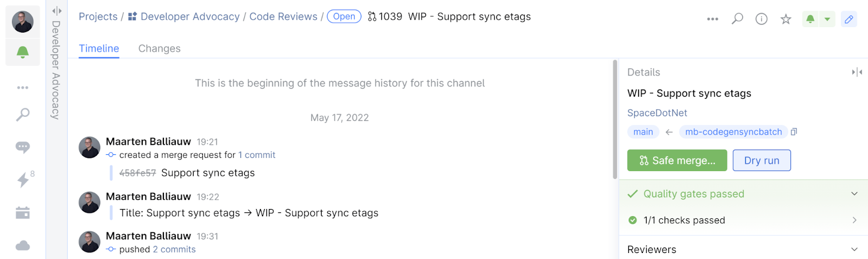Expand the Reviewers section
Image resolution: width=868 pixels, height=259 pixels.
tap(854, 249)
